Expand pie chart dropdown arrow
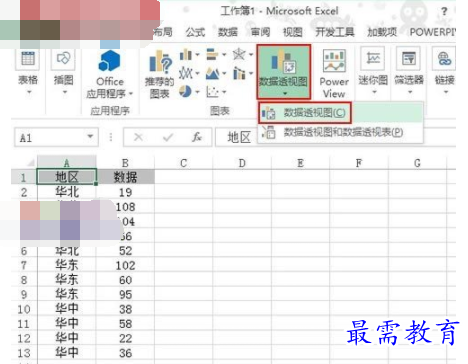The height and width of the screenshot is (364, 468). click(x=197, y=92)
